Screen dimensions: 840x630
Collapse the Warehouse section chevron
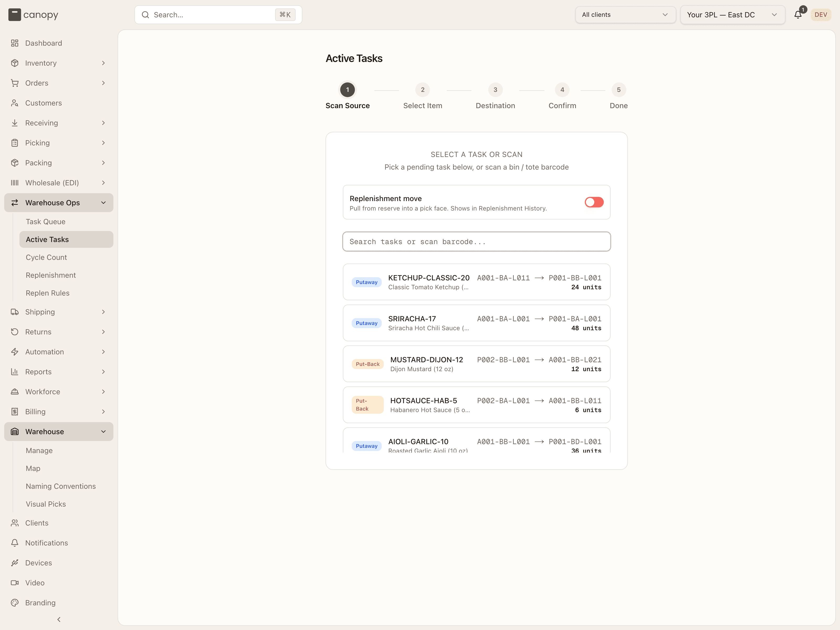coord(103,431)
